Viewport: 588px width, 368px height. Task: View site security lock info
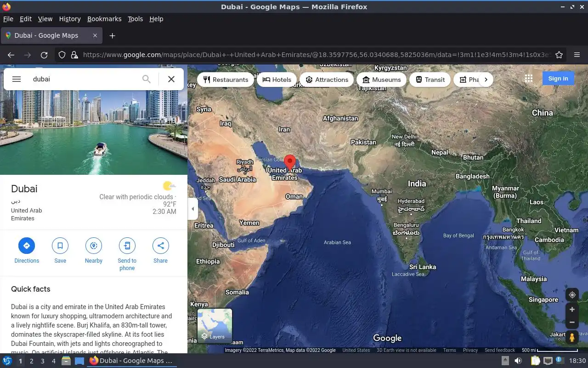(x=74, y=55)
